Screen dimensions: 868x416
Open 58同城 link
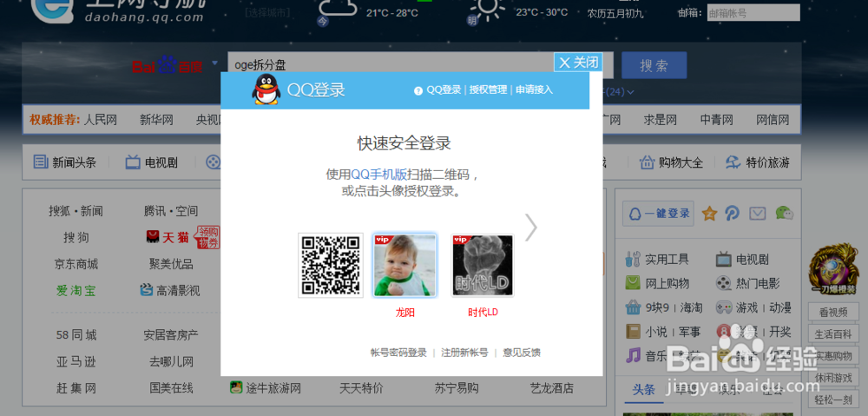76,335
